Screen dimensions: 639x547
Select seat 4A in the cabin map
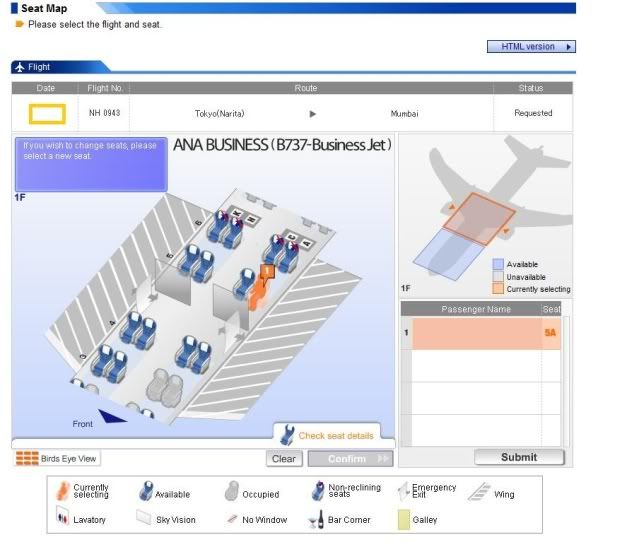(x=201, y=358)
